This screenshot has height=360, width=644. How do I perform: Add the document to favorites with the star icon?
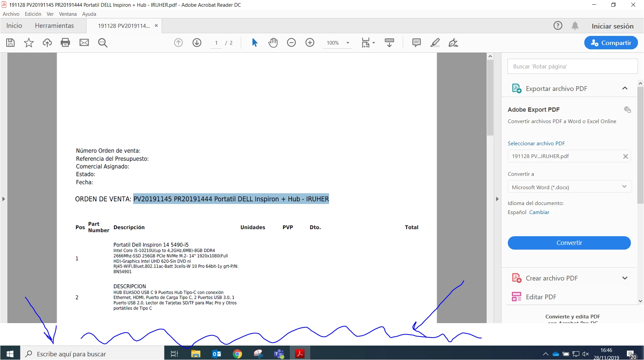(x=29, y=43)
